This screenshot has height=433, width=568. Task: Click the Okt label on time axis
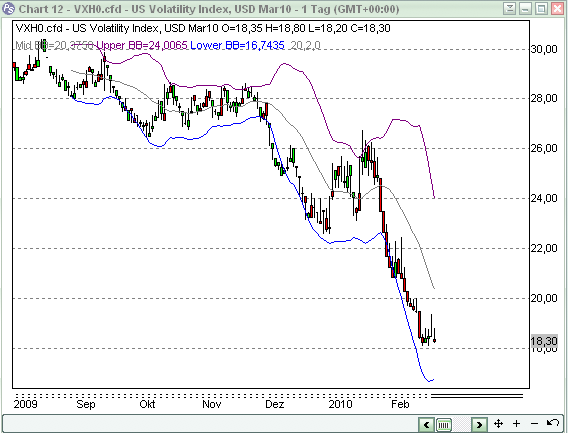147,404
